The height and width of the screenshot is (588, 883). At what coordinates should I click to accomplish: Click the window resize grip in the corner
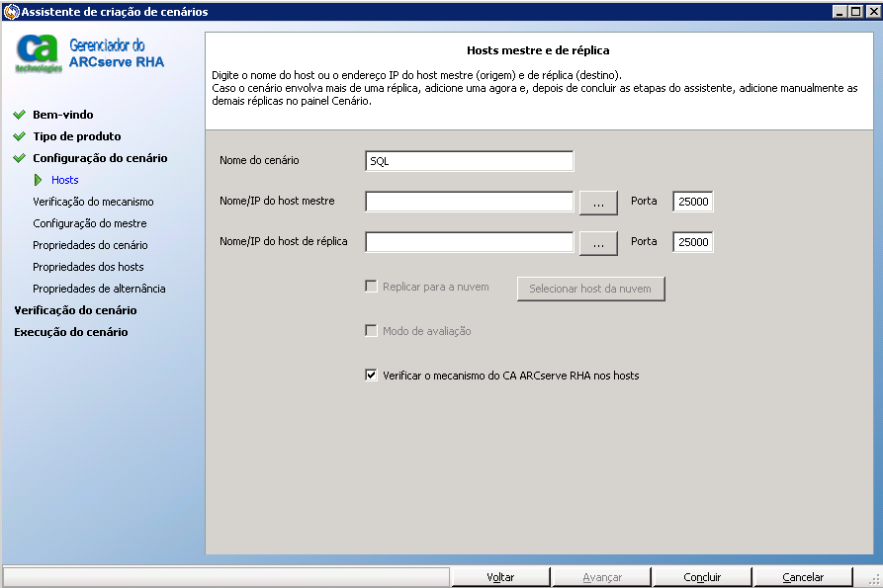873,579
